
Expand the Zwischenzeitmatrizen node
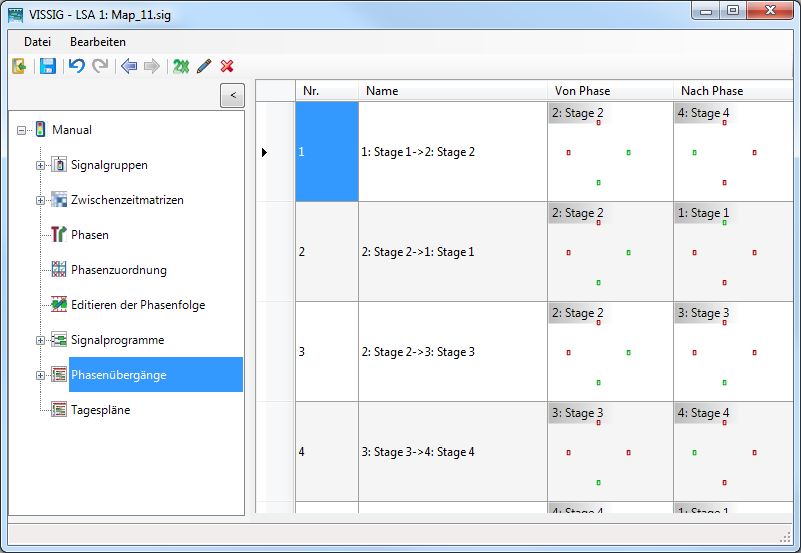[x=41, y=200]
